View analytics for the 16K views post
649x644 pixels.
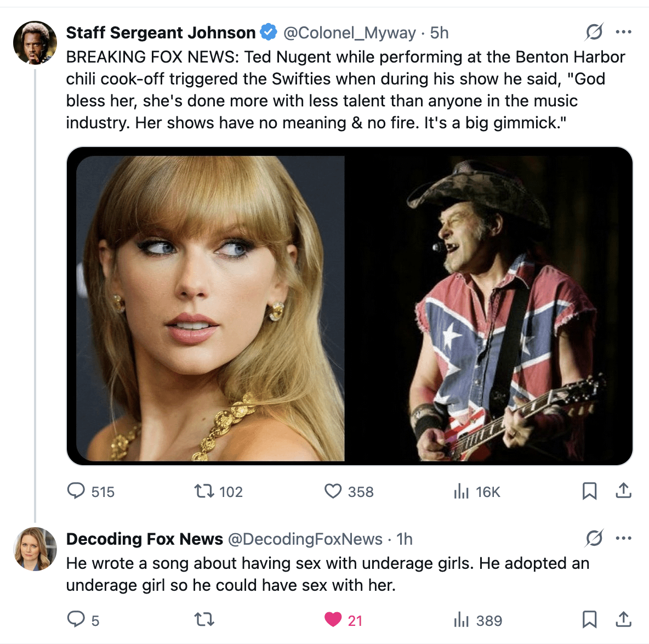[462, 492]
